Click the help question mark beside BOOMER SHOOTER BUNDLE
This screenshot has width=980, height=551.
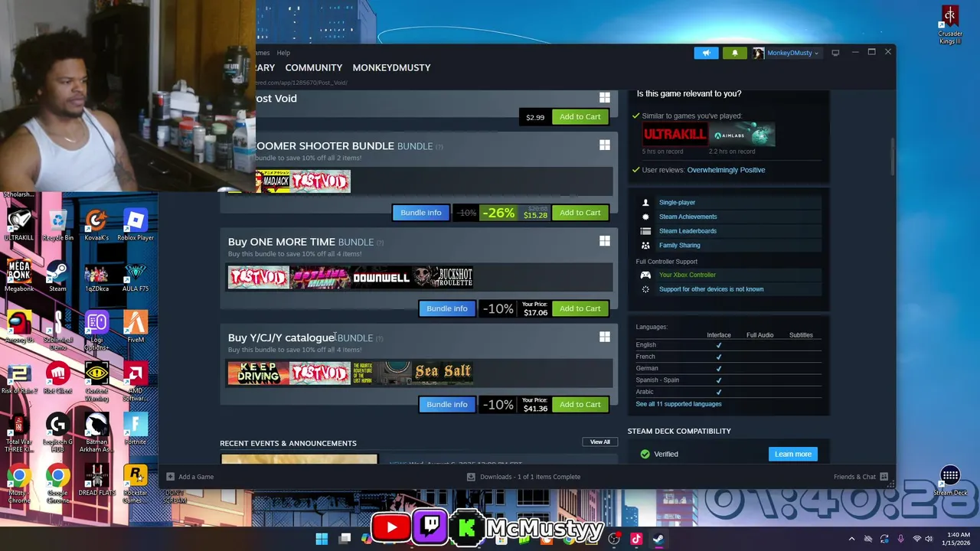tap(439, 146)
